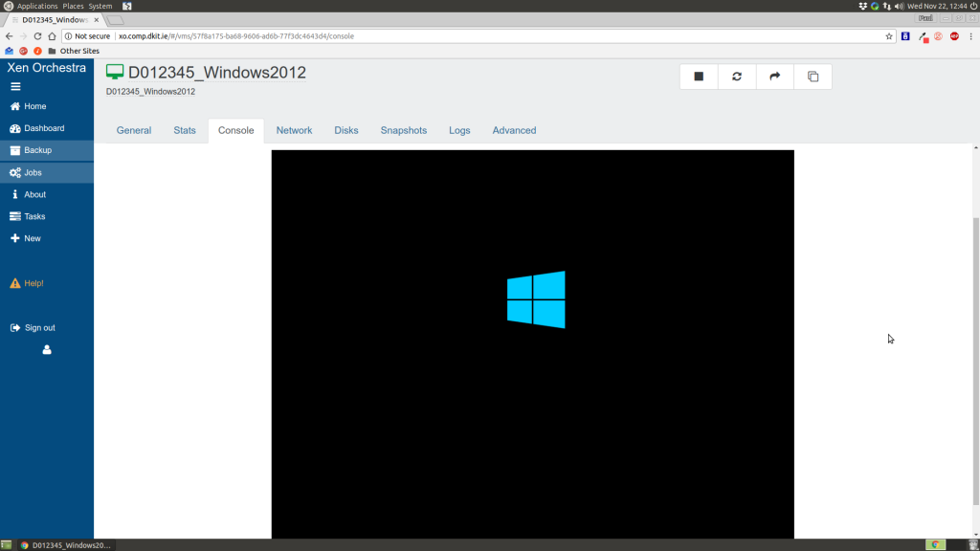
Task: Open the Dropbox tray icon
Action: click(862, 6)
